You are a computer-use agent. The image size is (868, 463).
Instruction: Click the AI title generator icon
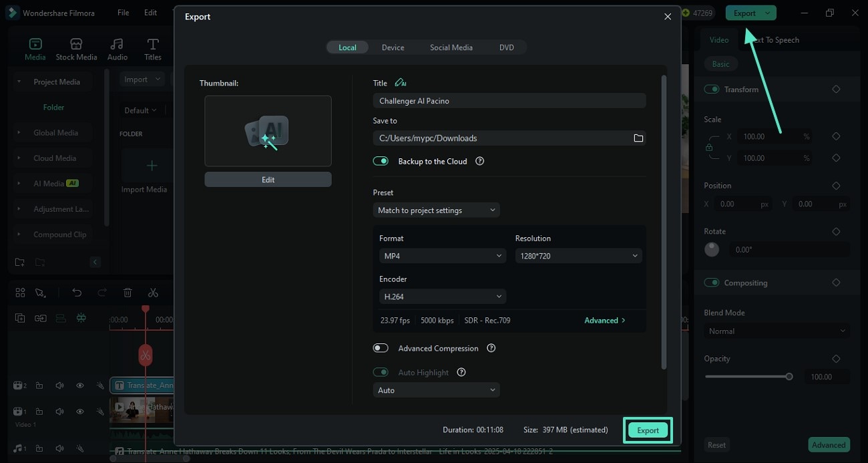[400, 83]
